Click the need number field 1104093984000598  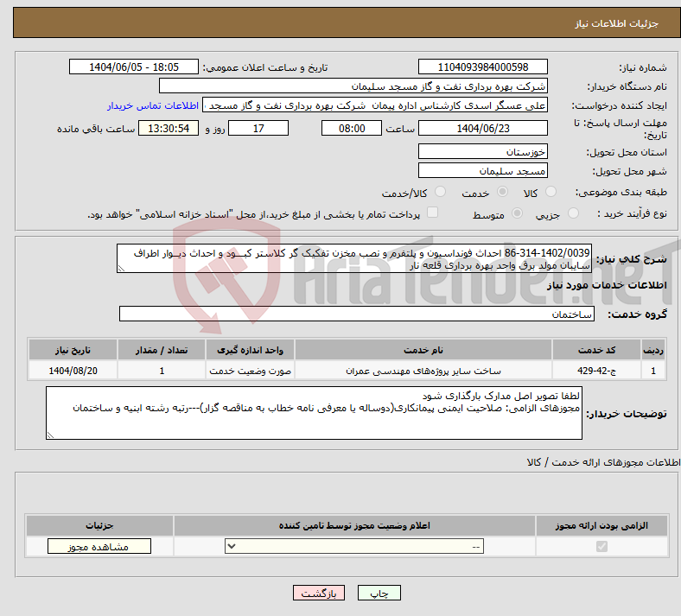coord(483,67)
